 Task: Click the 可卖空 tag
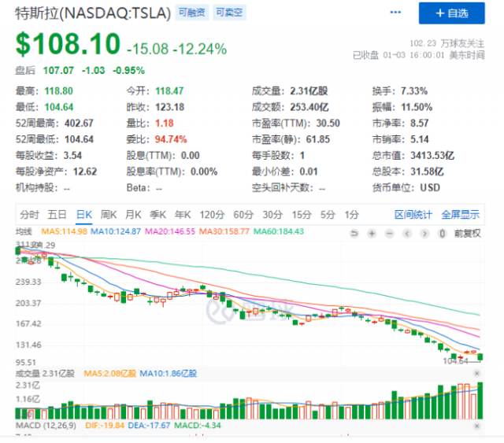(x=229, y=13)
